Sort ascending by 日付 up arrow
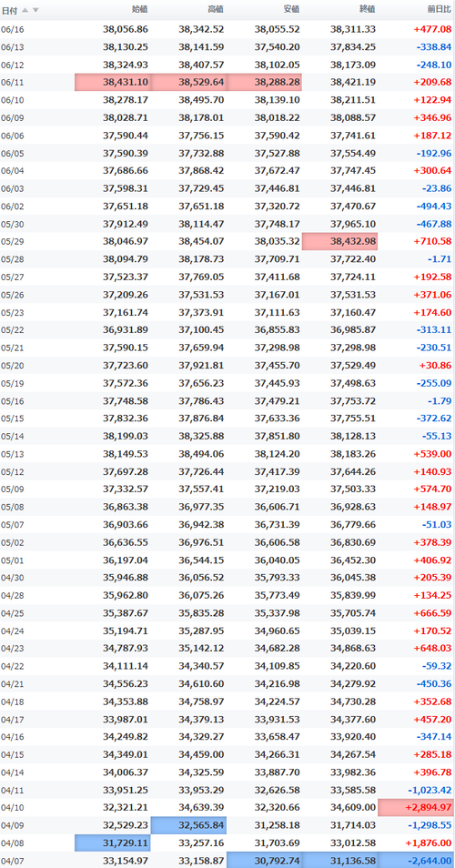455x868 pixels. tap(25, 10)
